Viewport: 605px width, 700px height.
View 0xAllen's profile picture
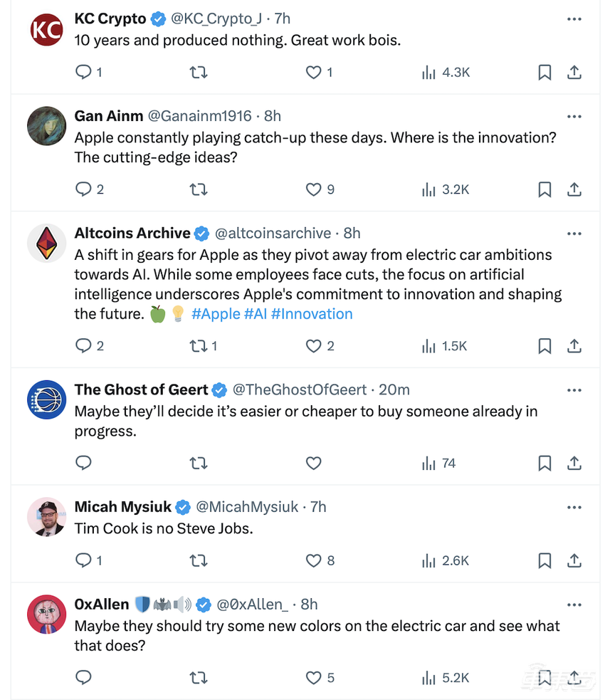click(47, 614)
